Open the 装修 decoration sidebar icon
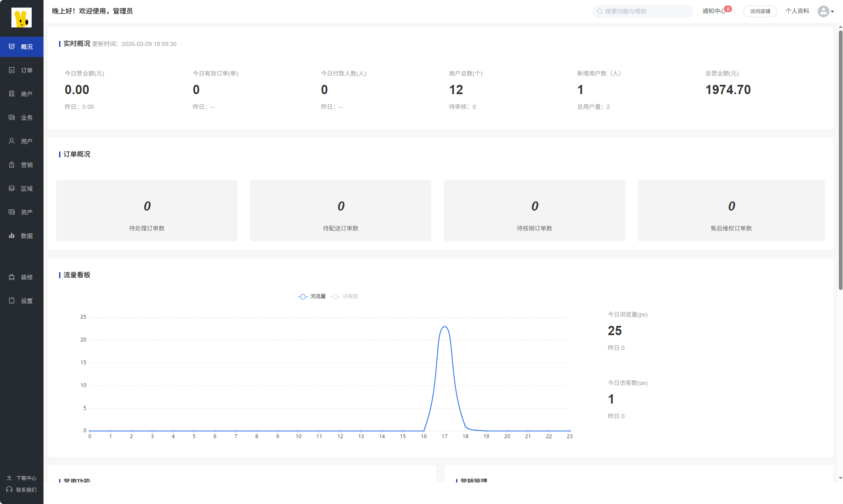The image size is (843, 504). coord(12,277)
